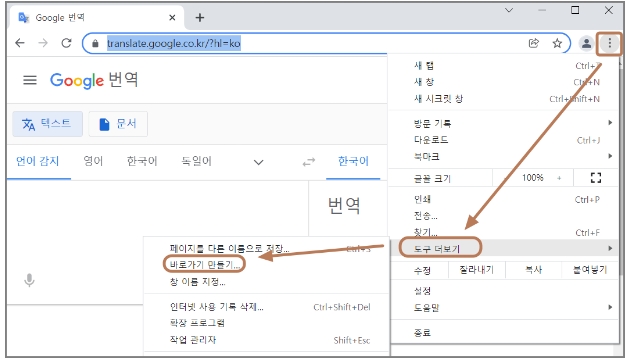Screen dimensions: 628x360
Task: Select 페이지를 다른 이름으로 저장
Action: 266,249
